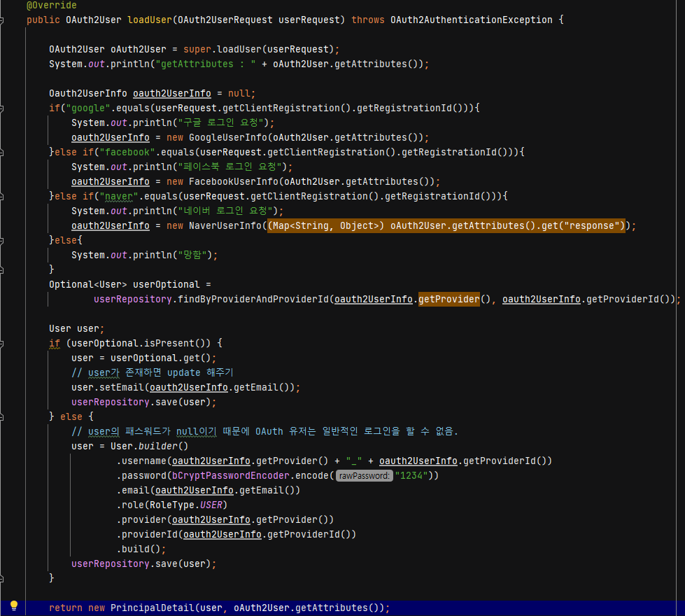Viewport: 685px width, 616px height.
Task: Click the isPresent() method call
Action: tap(174, 343)
